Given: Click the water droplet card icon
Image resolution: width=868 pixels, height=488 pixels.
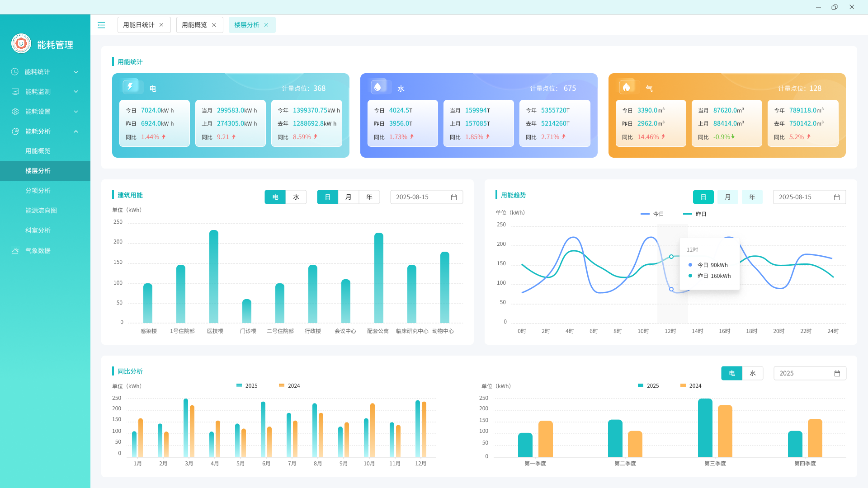Looking at the screenshot, I should coord(378,86).
